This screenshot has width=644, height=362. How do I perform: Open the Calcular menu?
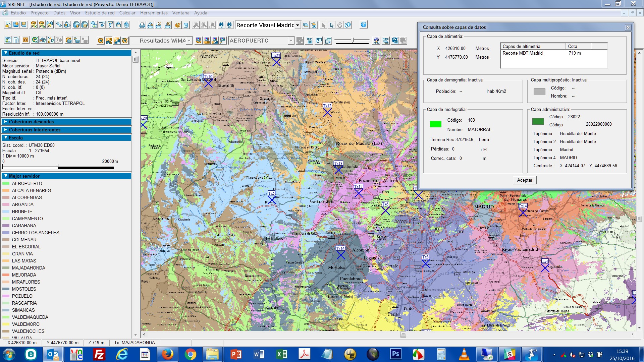point(127,13)
